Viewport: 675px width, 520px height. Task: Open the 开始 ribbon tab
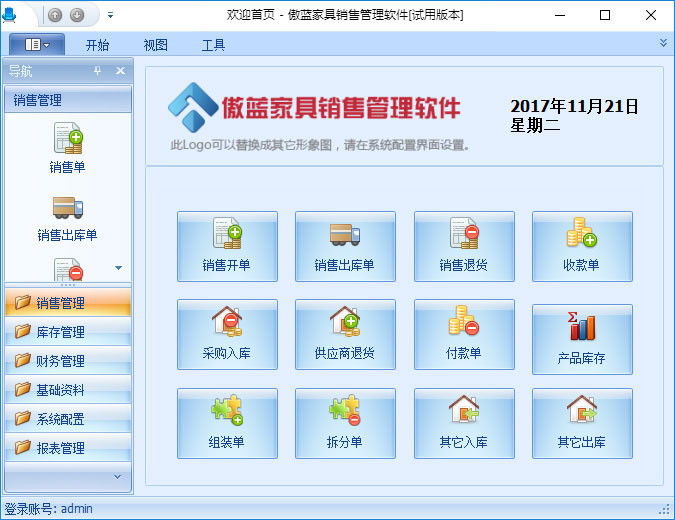pos(98,45)
